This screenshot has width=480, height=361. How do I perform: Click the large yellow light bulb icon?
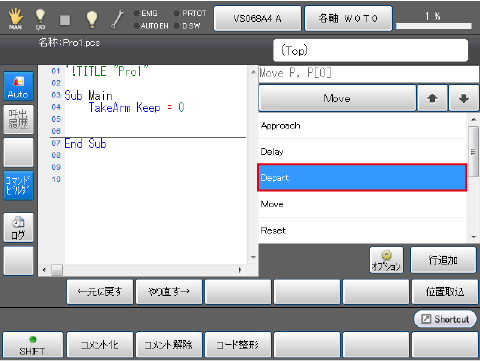click(92, 19)
